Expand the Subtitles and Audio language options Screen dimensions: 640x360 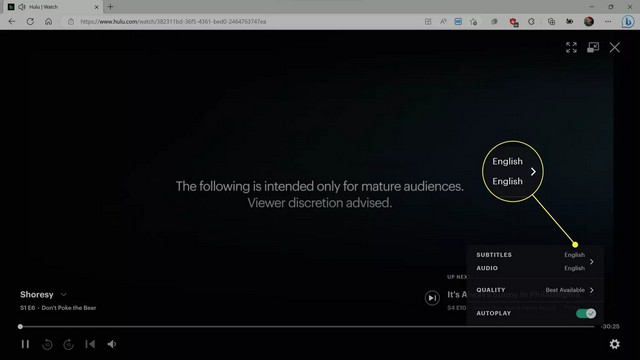pos(591,261)
